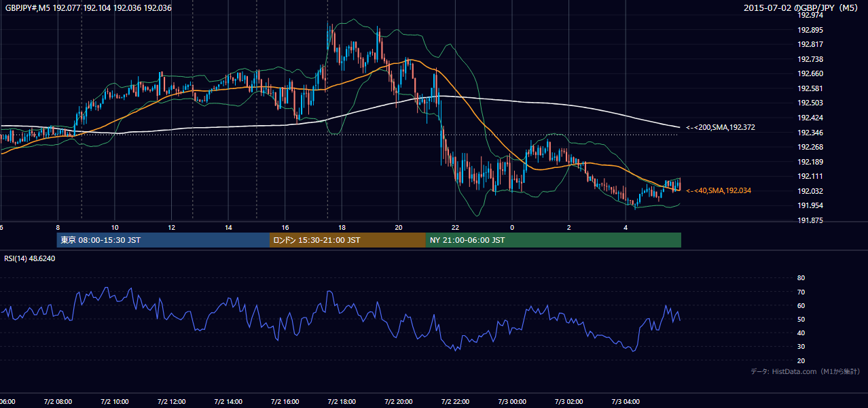Click RSI scale level 40
868x408 pixels.
tap(801, 333)
